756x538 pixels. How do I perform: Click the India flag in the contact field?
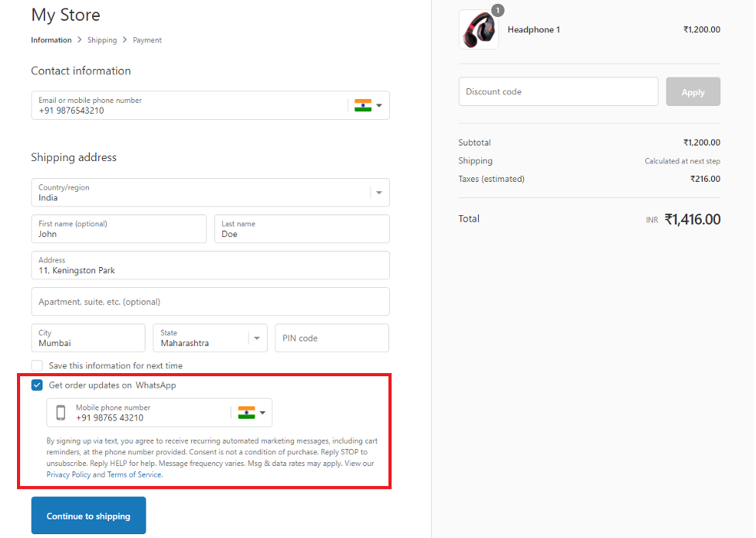(363, 105)
